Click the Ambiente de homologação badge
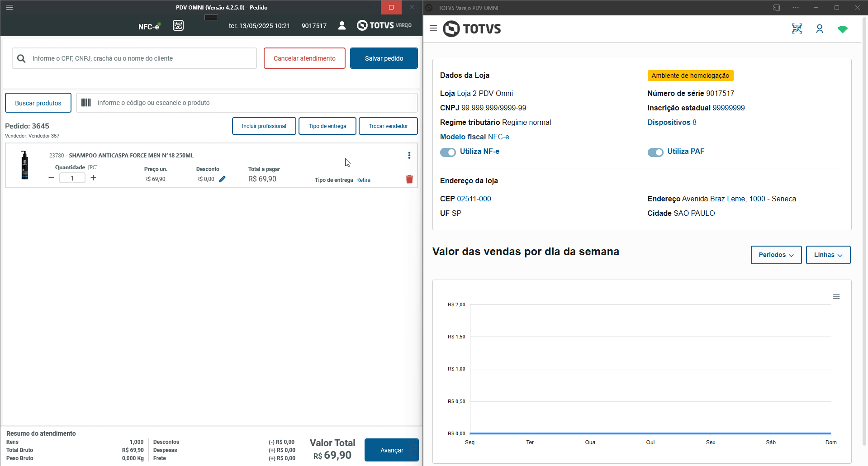This screenshot has width=868, height=466. coord(690,76)
